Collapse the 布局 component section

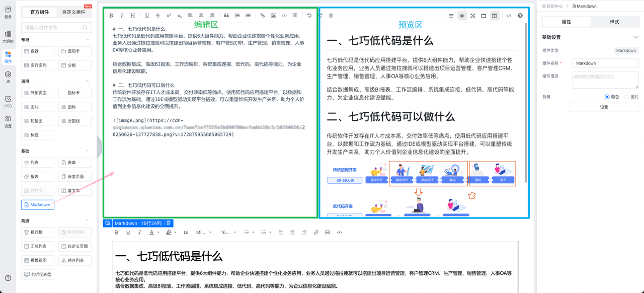click(87, 40)
